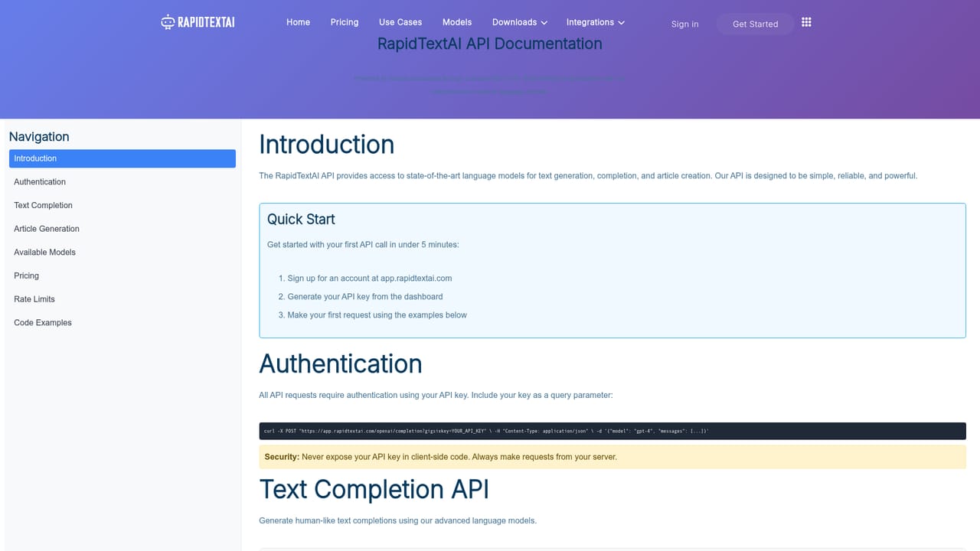Jump to Authentication in the sidebar

pyautogui.click(x=122, y=182)
